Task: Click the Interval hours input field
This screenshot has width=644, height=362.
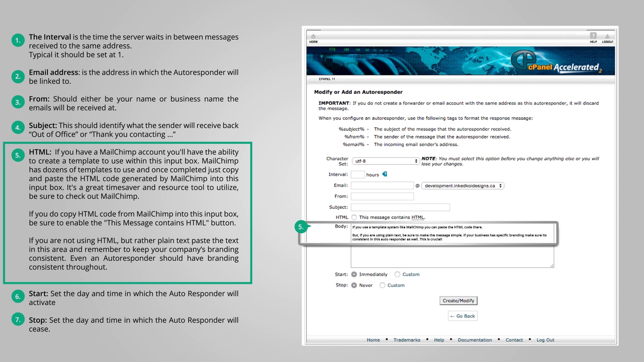Action: 358,175
